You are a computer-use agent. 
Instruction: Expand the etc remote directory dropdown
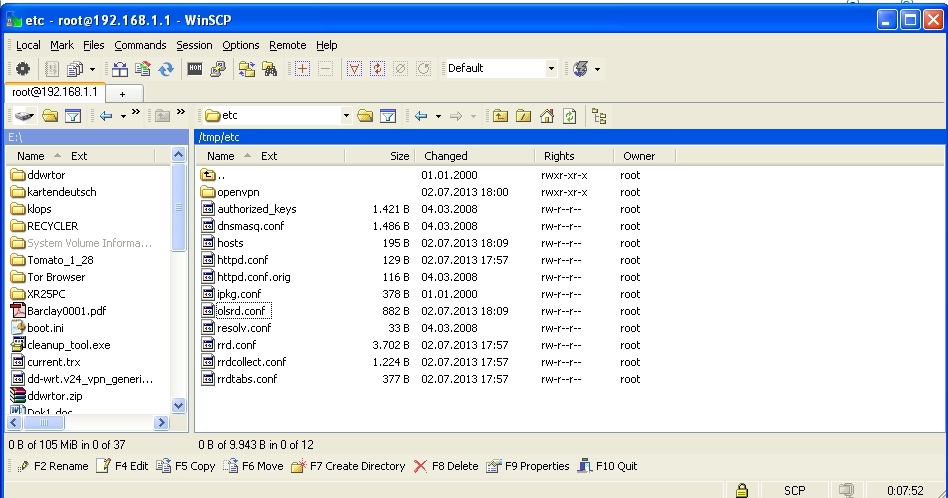click(346, 115)
